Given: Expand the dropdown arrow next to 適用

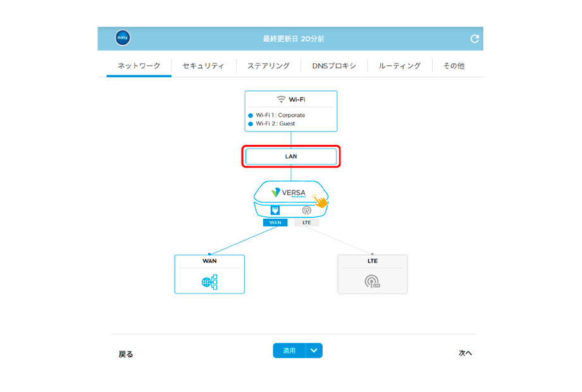Looking at the screenshot, I should pyautogui.click(x=314, y=351).
